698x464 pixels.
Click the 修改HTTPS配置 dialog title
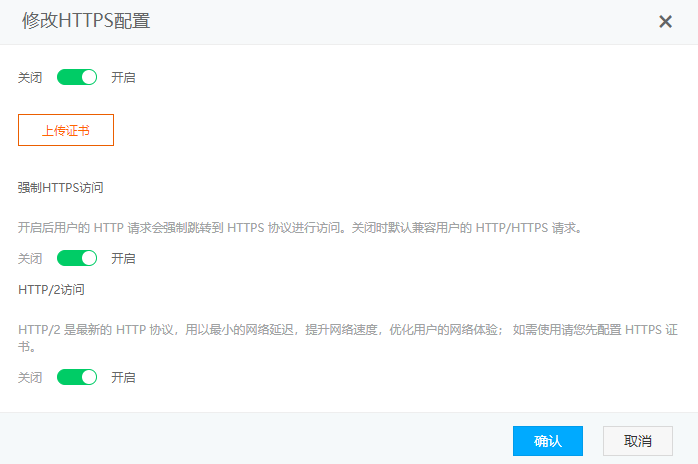click(86, 21)
